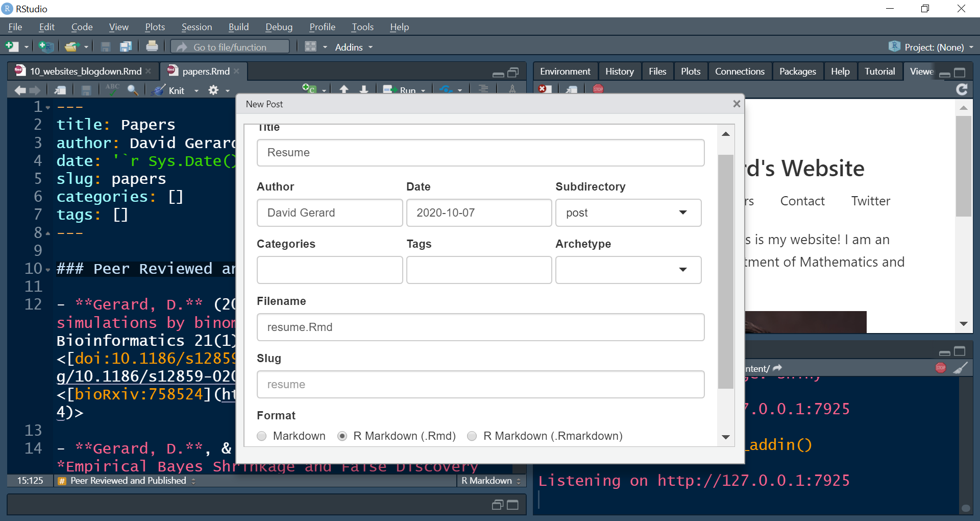Open the R Markdown file type selector in status bar

point(491,481)
